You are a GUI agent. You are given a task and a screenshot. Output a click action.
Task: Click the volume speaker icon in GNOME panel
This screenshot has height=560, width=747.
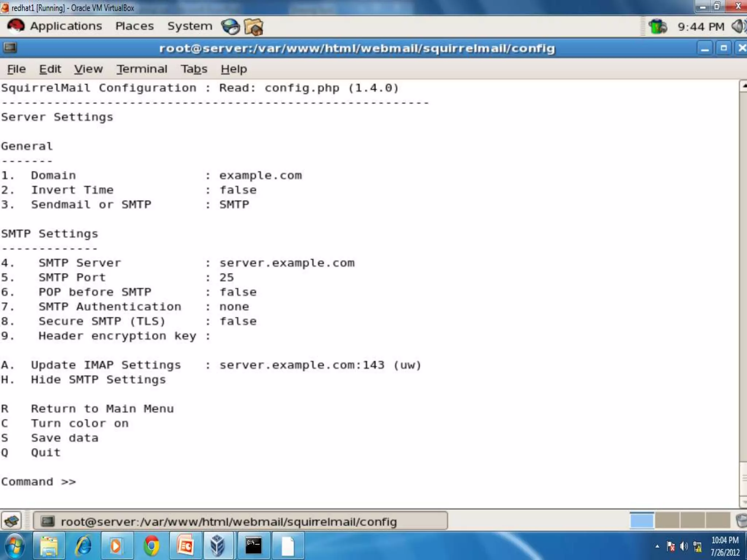tap(739, 26)
